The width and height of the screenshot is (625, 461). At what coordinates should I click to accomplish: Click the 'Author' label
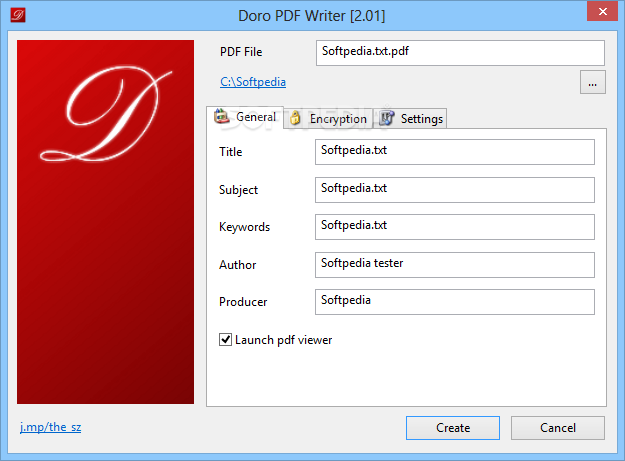point(238,265)
